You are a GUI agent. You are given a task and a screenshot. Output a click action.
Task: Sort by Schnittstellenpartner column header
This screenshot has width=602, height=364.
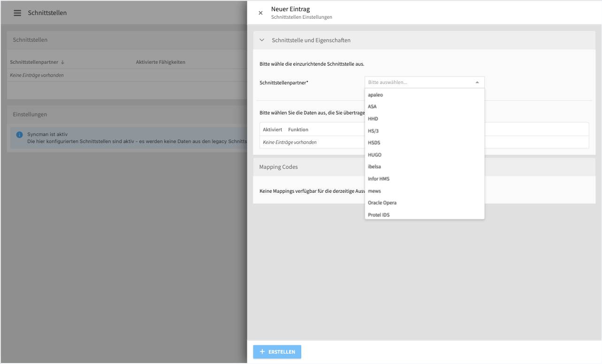click(x=37, y=62)
